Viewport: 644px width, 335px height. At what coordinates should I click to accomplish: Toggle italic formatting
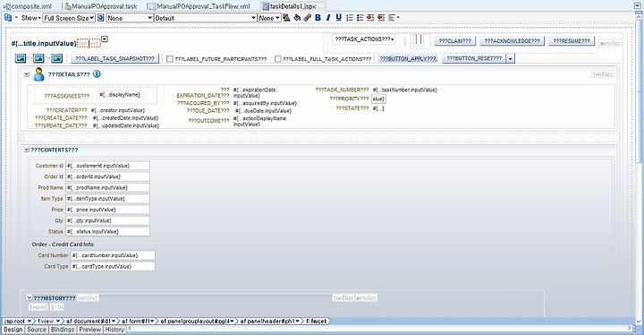(x=327, y=18)
